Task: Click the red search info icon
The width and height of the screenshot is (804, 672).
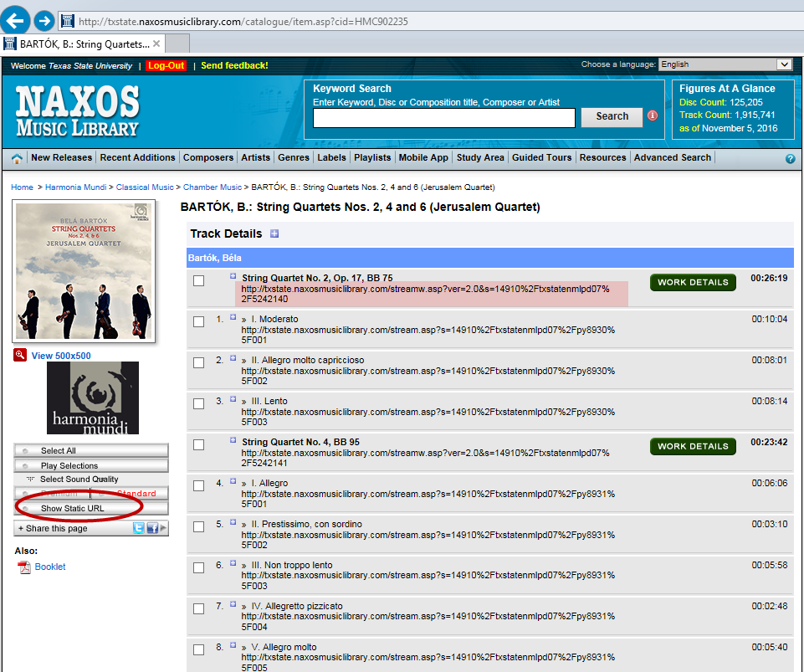Action: [653, 115]
